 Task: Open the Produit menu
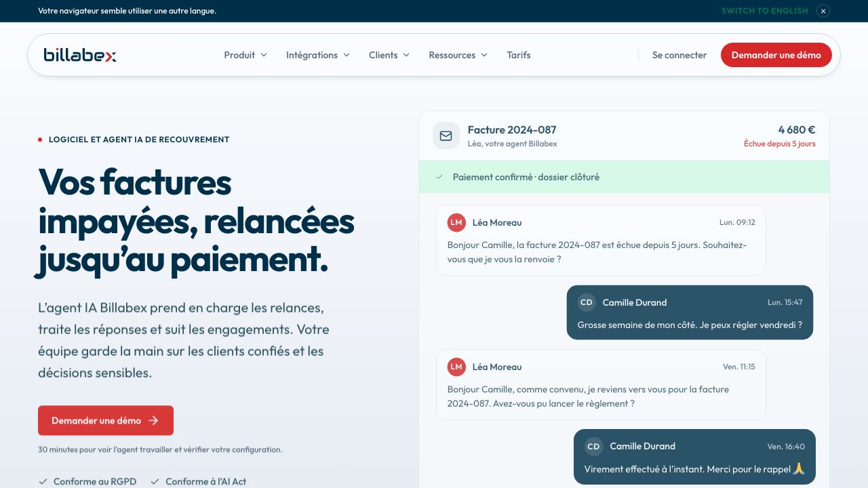[x=245, y=55]
